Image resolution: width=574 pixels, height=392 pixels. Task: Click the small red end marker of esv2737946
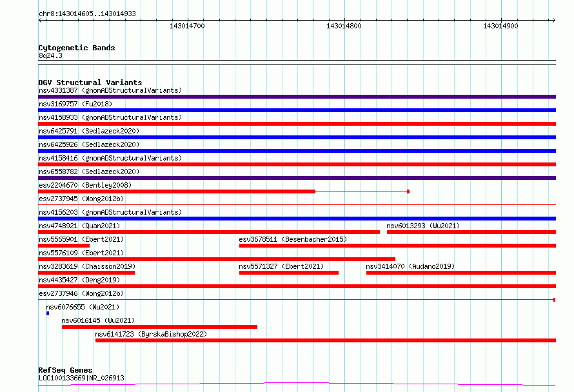click(x=555, y=300)
